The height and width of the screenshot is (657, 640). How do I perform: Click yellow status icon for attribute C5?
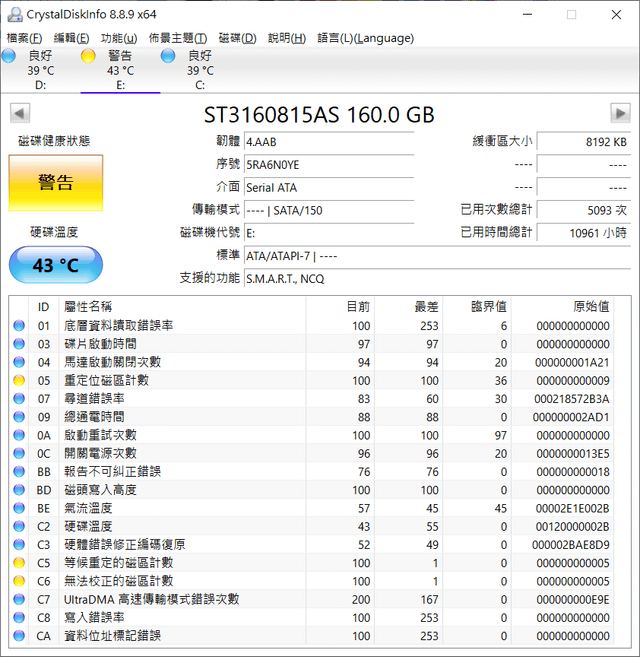coord(19,563)
